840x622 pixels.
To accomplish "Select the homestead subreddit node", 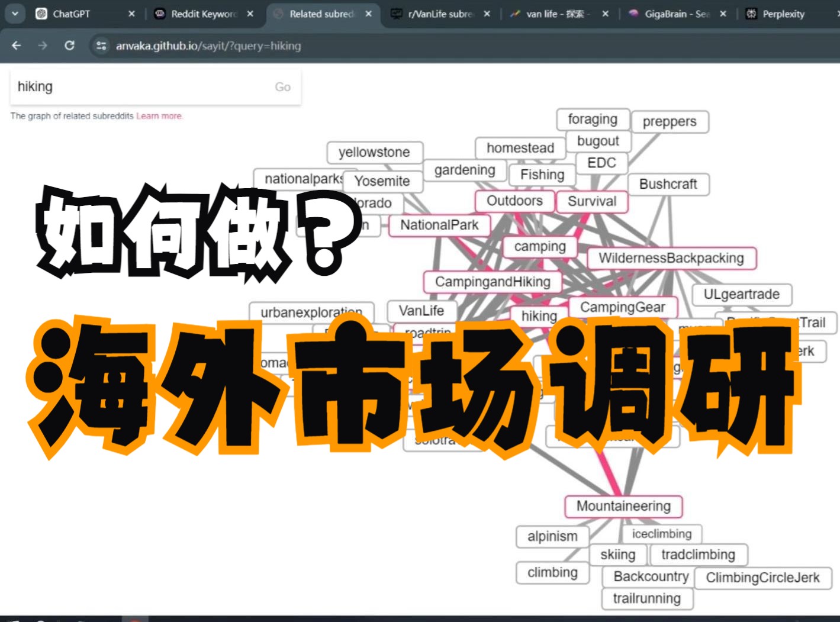I will pos(520,148).
